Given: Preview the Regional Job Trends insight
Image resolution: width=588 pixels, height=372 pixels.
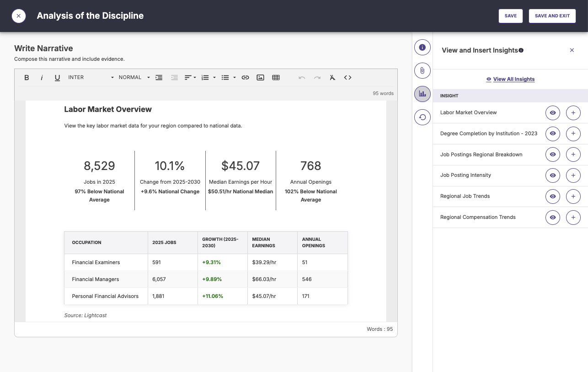Looking at the screenshot, I should (x=553, y=196).
